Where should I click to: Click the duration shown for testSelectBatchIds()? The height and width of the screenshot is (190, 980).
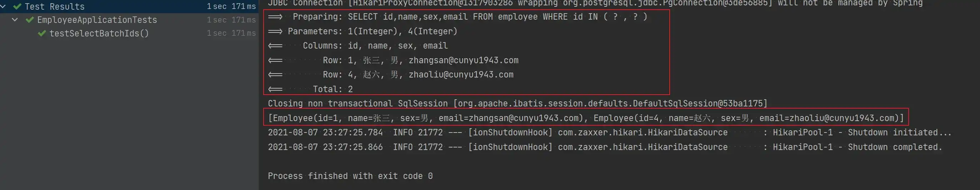(x=231, y=34)
